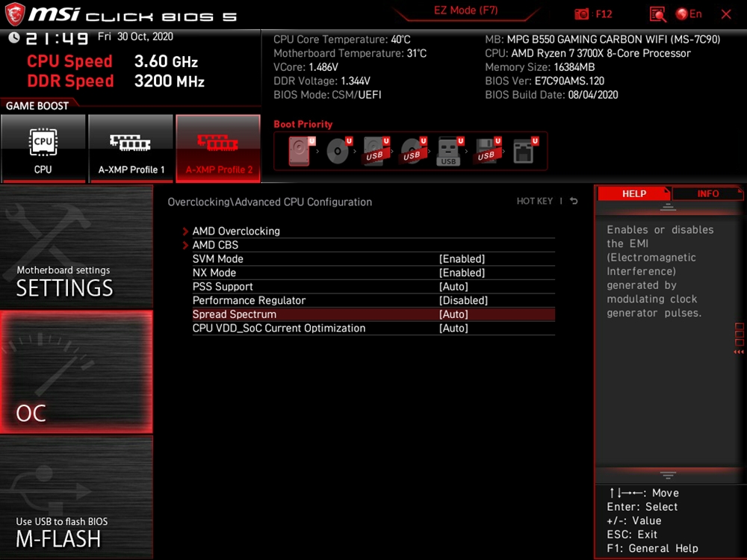Select the hard disk boot priority icon
The height and width of the screenshot is (560, 747).
click(300, 151)
